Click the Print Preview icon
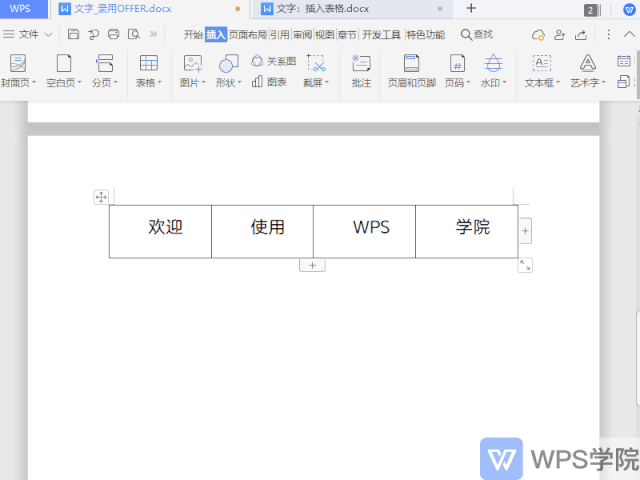This screenshot has height=480, width=640. tap(133, 34)
